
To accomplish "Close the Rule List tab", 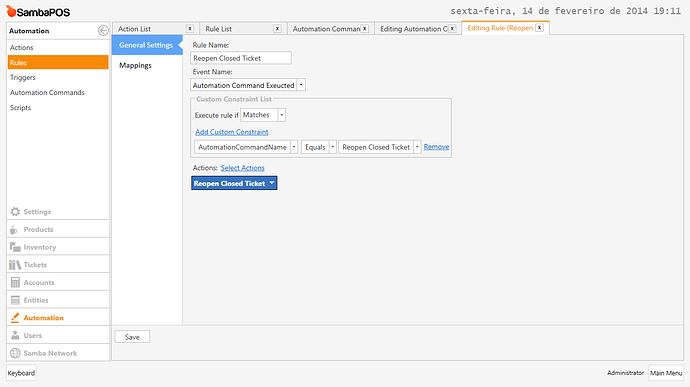I will point(277,29).
